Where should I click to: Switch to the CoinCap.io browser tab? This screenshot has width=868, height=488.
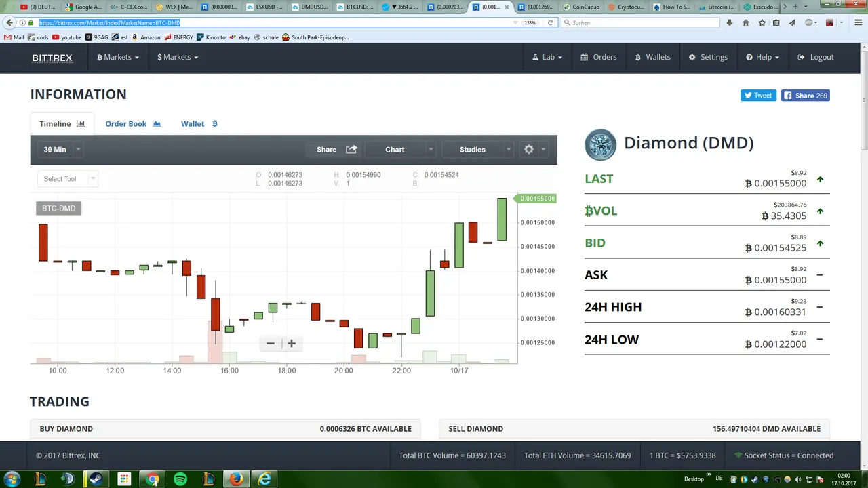[583, 7]
